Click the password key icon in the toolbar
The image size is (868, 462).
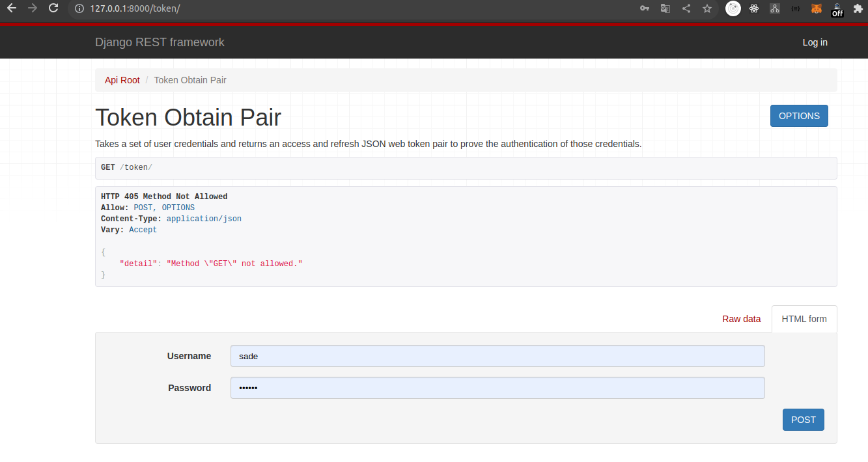click(x=644, y=8)
